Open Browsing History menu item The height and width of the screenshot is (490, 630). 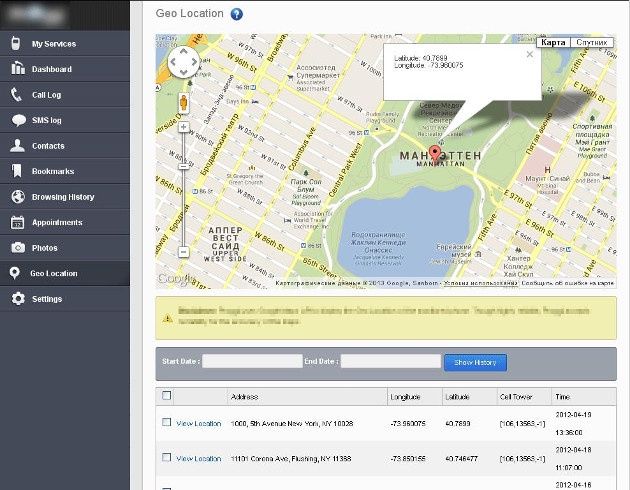pyautogui.click(x=65, y=196)
